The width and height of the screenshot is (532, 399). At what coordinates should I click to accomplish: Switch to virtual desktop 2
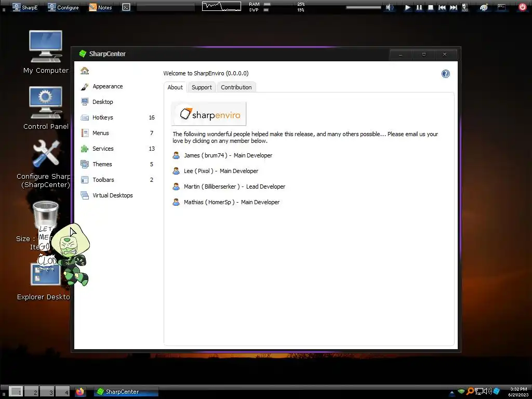click(31, 392)
